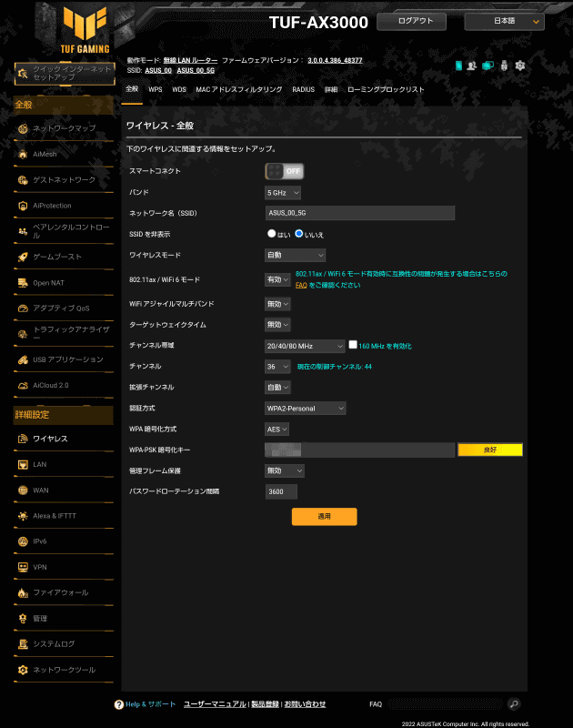573x728 pixels.
Task: Select いいえ for SSID を非表示
Action: pos(299,234)
